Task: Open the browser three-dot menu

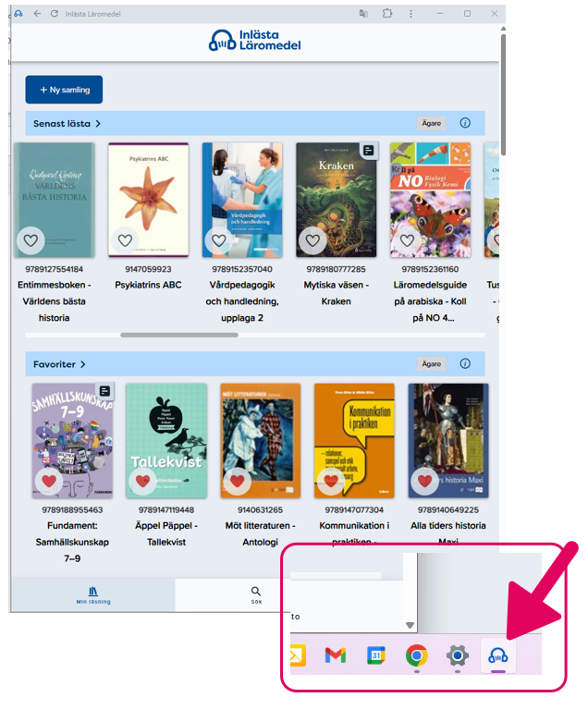Action: [x=410, y=14]
